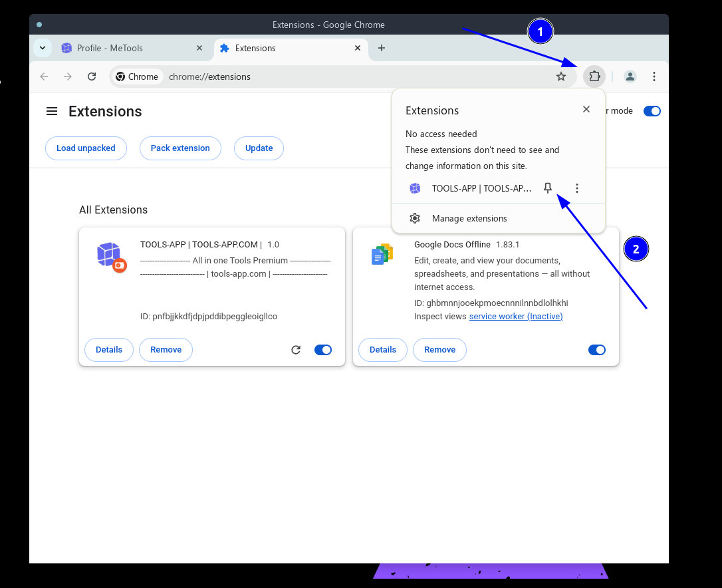The width and height of the screenshot is (722, 588).
Task: Open the Extensions hamburger menu
Action: point(52,111)
